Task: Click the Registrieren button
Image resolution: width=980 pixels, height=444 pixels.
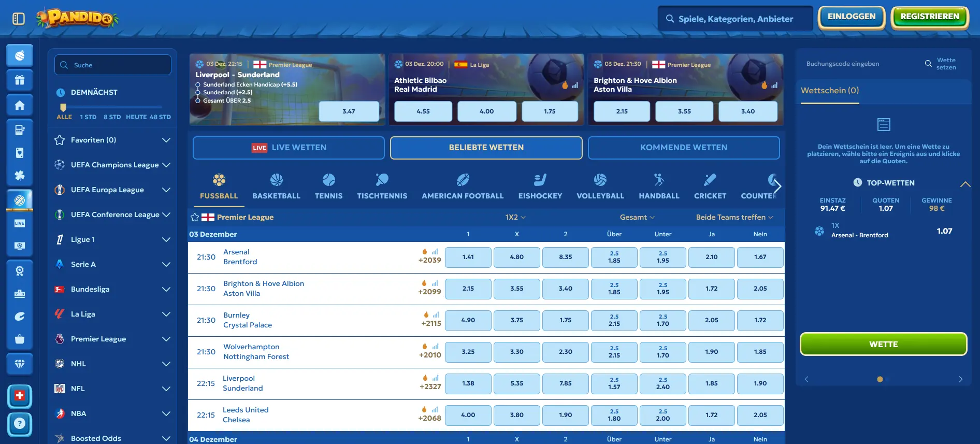Action: click(930, 17)
